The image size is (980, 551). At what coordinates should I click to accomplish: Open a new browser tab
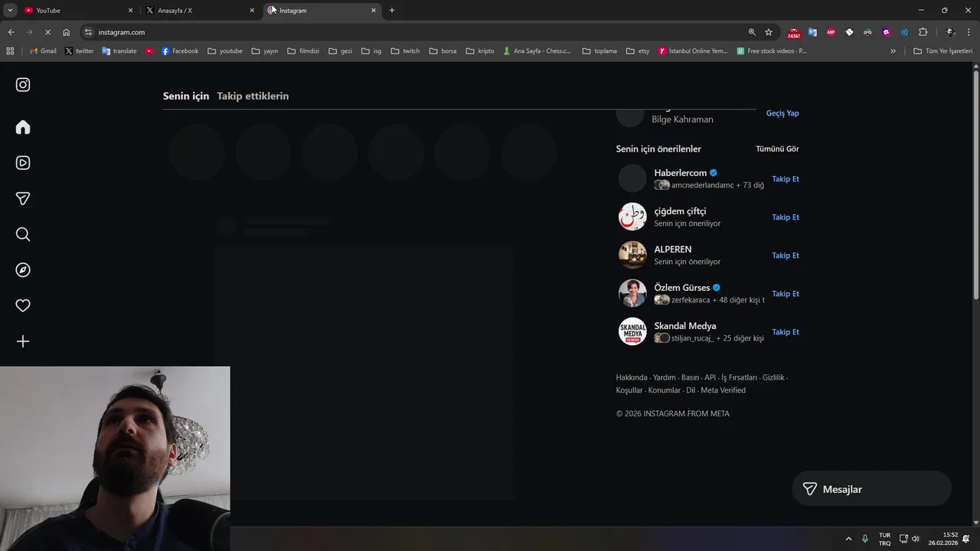(x=392, y=11)
